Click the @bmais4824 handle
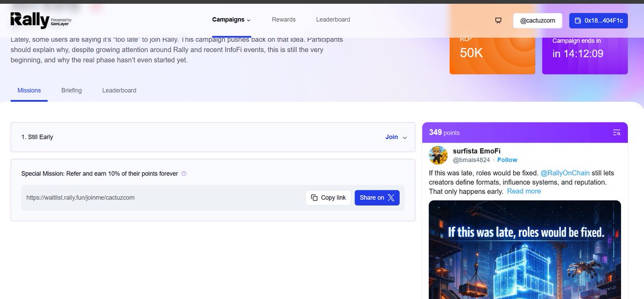 coord(472,160)
